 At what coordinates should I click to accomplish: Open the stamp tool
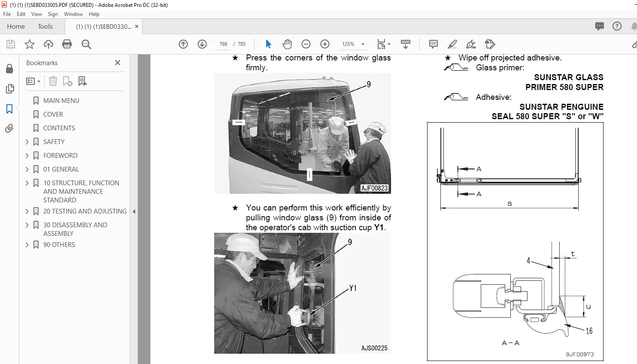(x=490, y=44)
